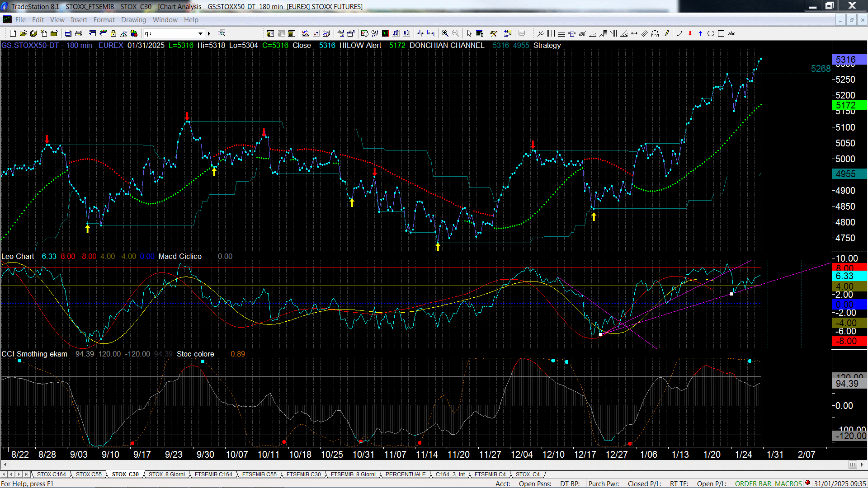Click the hammer tools icon
868x488 pixels.
(x=494, y=33)
